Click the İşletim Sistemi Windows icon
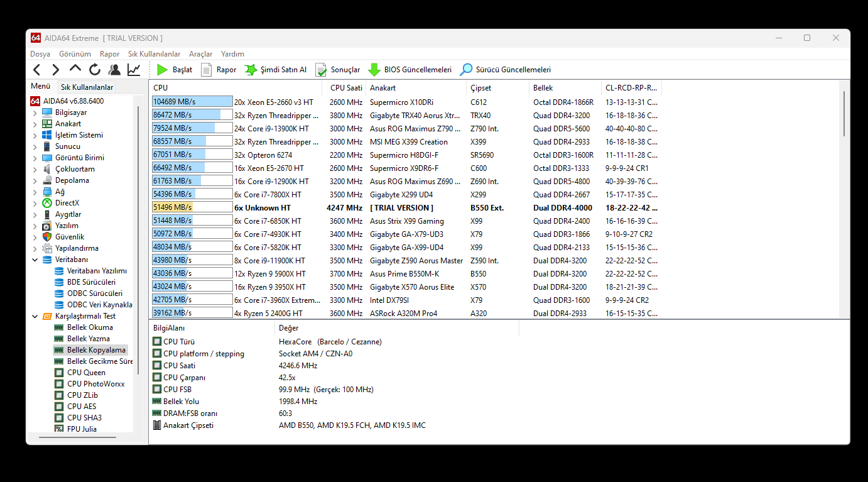 [46, 135]
